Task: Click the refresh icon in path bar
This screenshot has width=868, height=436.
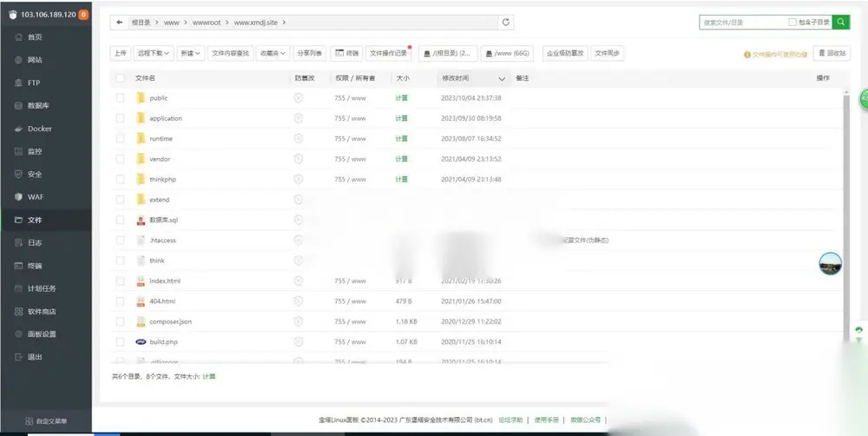Action: click(x=505, y=23)
